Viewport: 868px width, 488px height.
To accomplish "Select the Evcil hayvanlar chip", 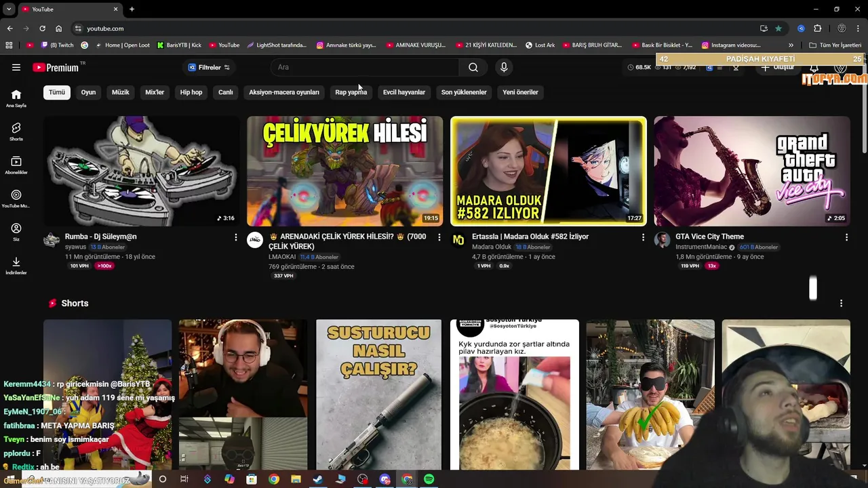I will pos(404,92).
